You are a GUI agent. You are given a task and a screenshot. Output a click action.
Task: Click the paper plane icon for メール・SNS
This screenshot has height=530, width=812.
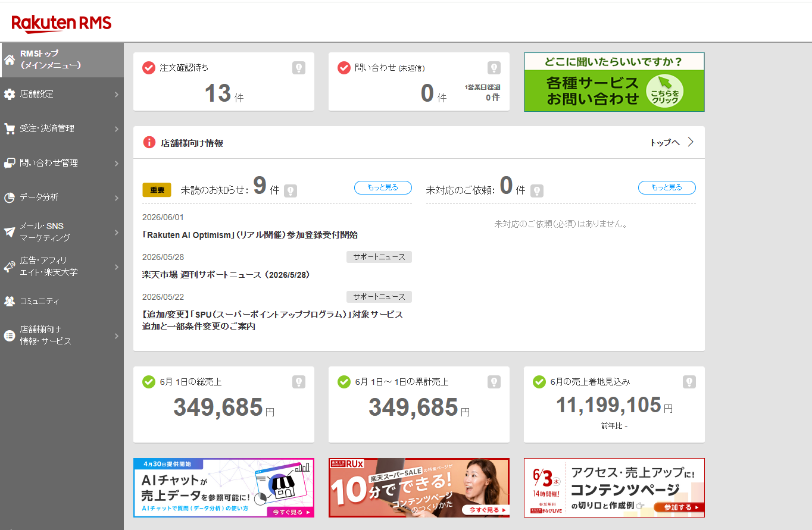[10, 232]
